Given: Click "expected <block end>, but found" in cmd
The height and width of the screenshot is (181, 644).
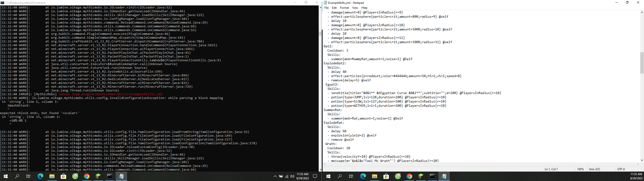Looking at the screenshot, I should 39,113.
